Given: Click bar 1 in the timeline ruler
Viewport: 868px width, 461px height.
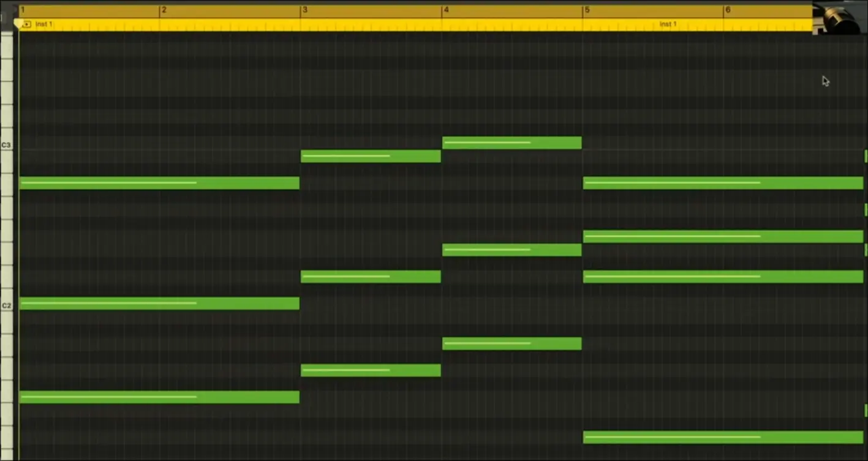Looking at the screenshot, I should 23,10.
